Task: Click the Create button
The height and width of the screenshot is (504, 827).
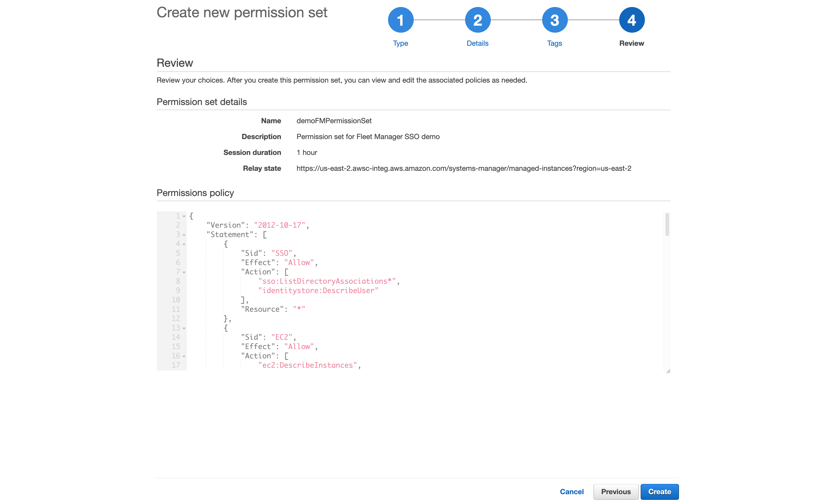Action: click(x=660, y=491)
